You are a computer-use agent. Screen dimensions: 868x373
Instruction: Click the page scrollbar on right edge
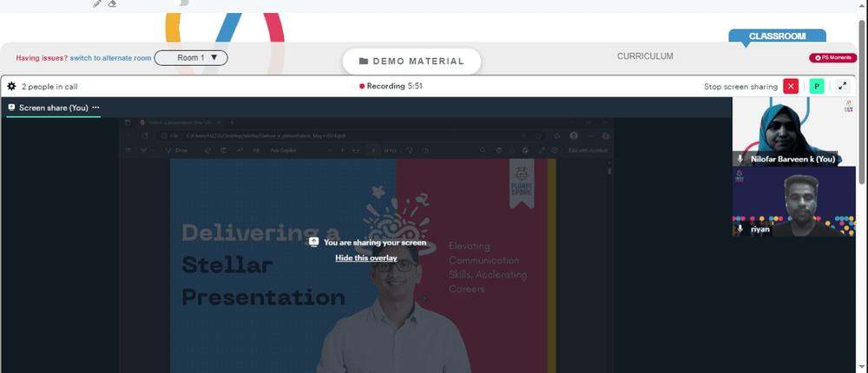coord(863,100)
